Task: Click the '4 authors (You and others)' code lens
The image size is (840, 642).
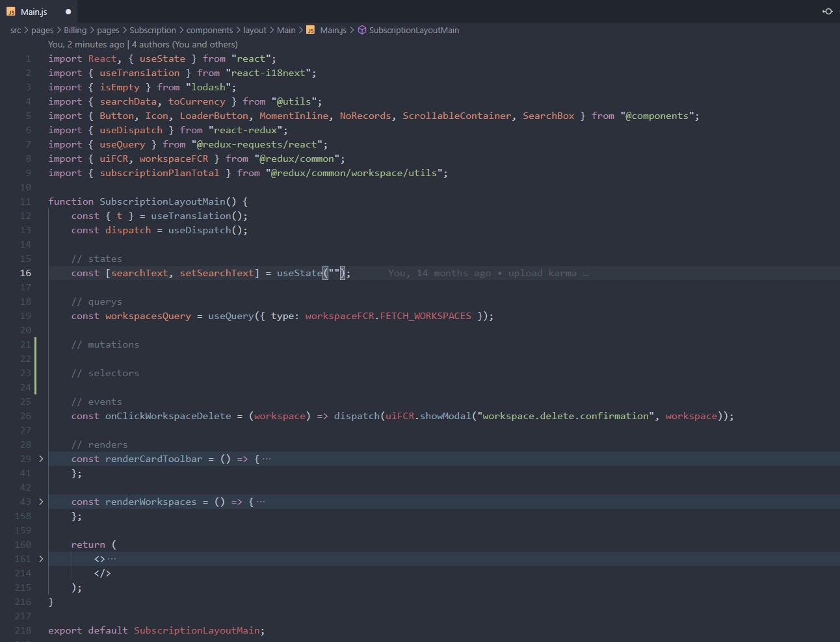Action: tap(185, 44)
